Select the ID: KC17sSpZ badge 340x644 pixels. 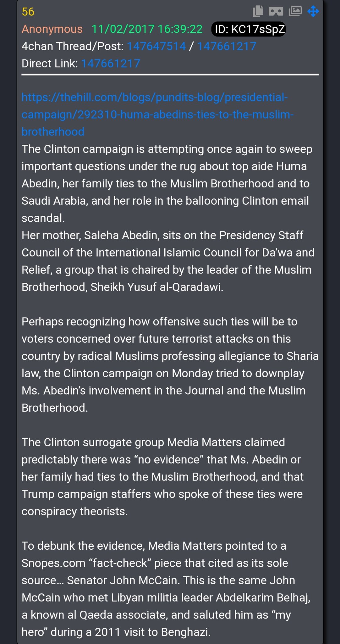click(249, 29)
